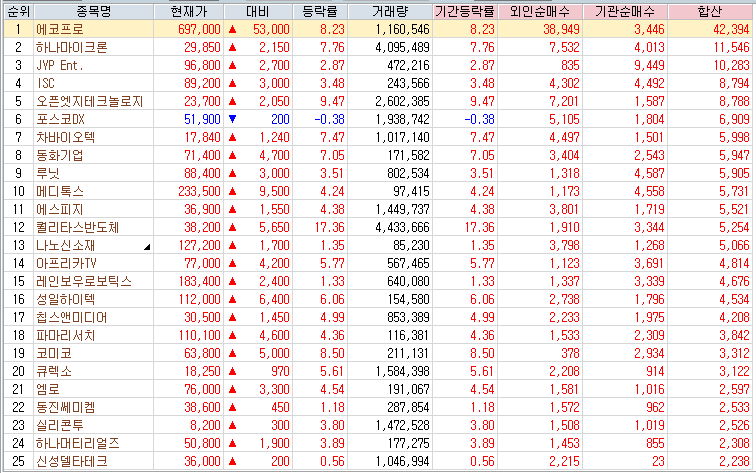
Task: Click the 기간등락률 column header
Action: 465,11
